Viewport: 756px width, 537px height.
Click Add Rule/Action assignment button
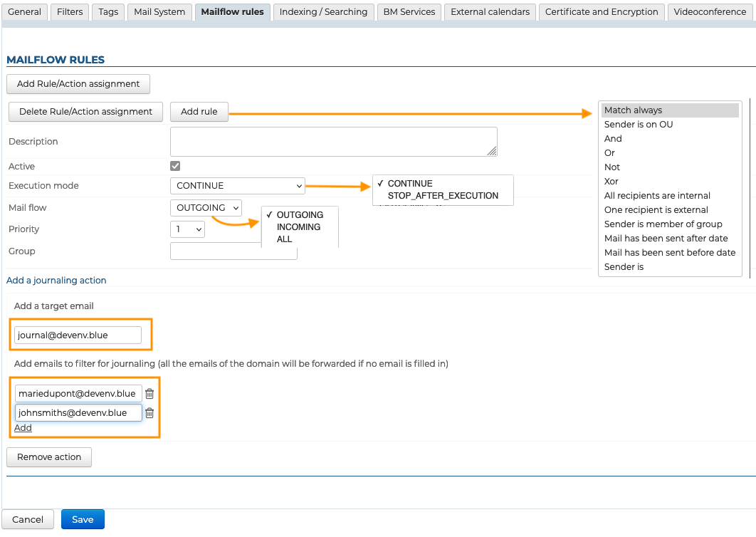pyautogui.click(x=78, y=84)
